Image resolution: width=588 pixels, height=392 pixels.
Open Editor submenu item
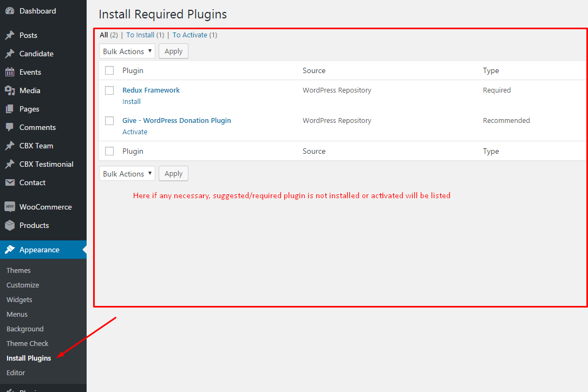15,373
